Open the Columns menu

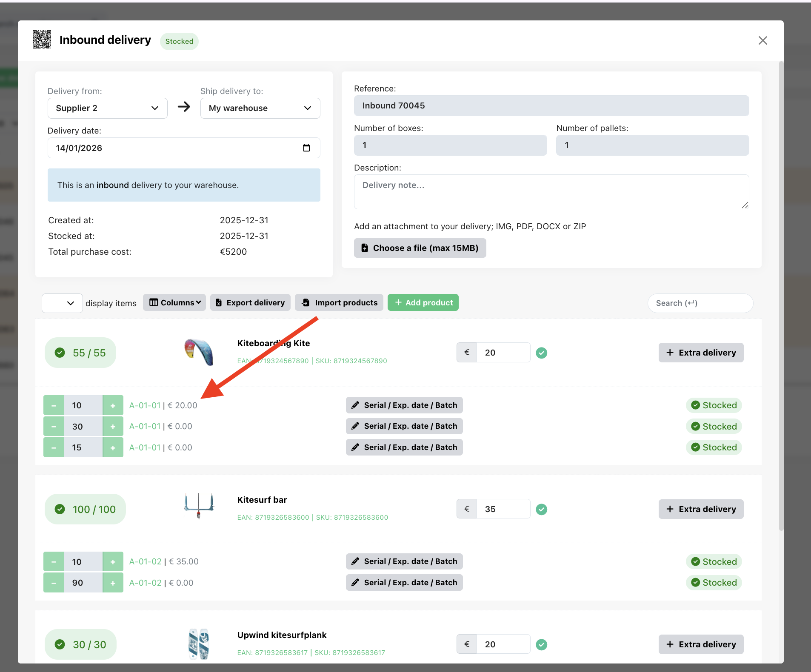point(174,302)
